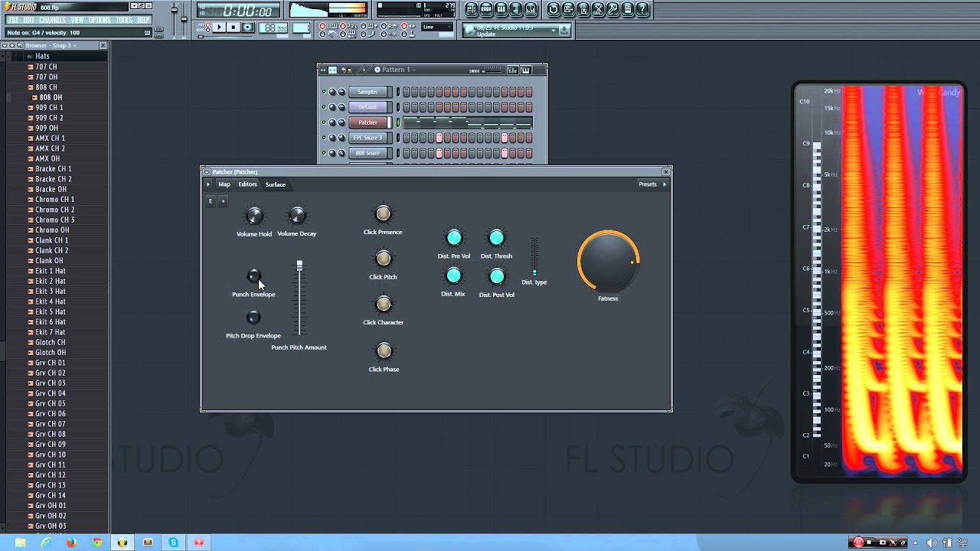Open Patcher plugin options arrow menu
Image resolution: width=980 pixels, height=551 pixels.
coord(207,184)
